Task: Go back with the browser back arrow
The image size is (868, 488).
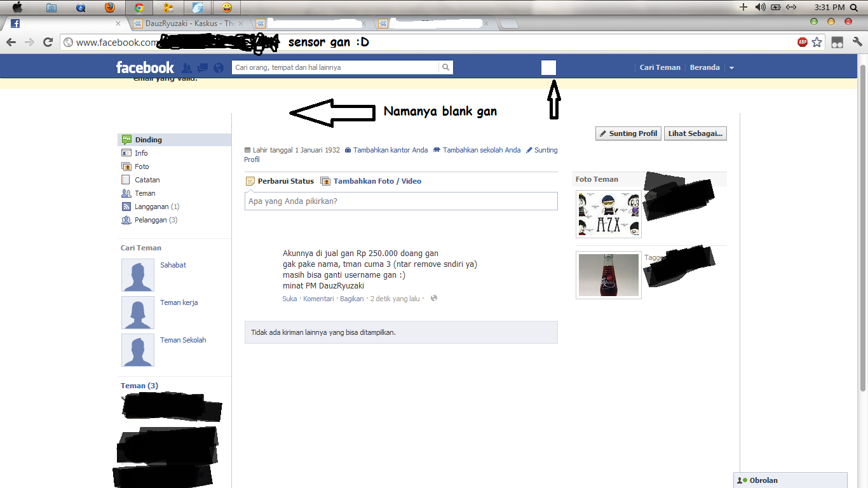Action: 11,43
